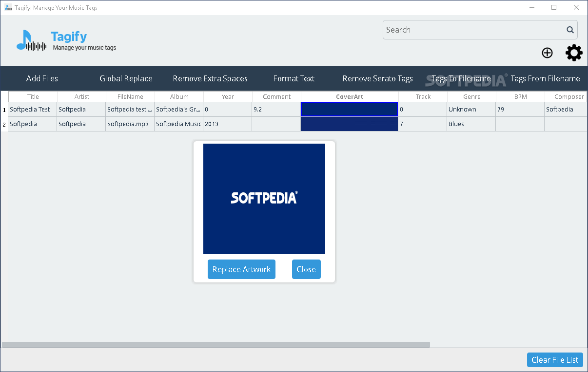588x372 pixels.
Task: Select the track cell '7'
Action: pos(423,124)
